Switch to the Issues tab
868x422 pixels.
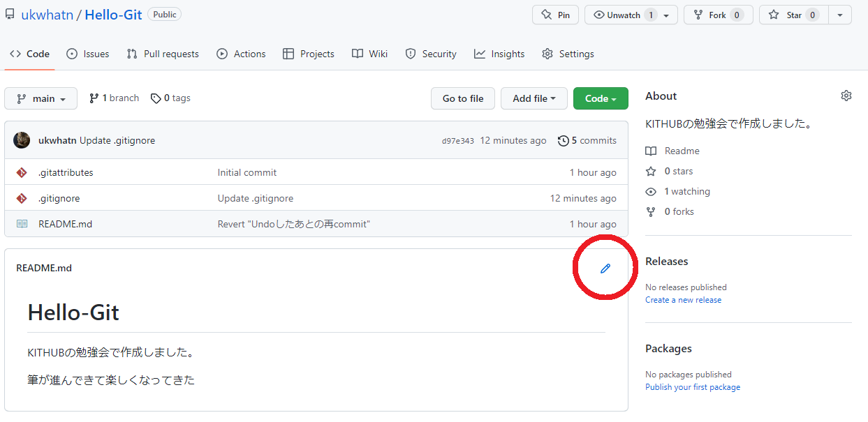coord(87,53)
